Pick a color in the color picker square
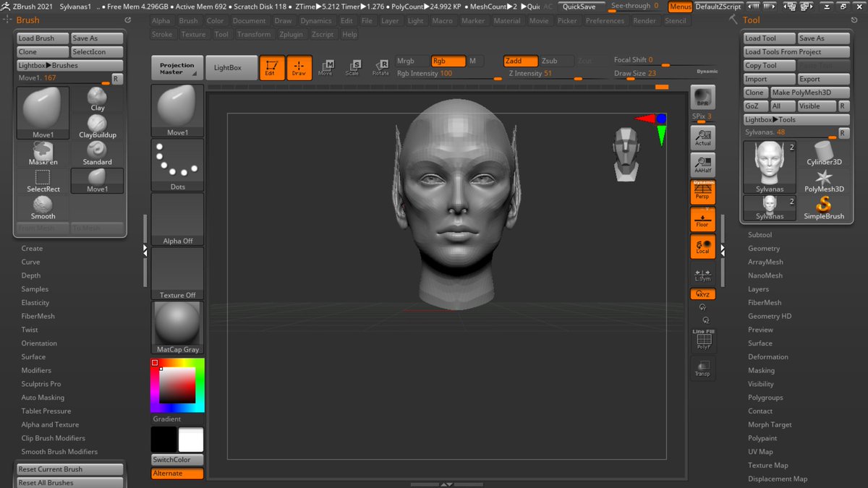 (177, 385)
